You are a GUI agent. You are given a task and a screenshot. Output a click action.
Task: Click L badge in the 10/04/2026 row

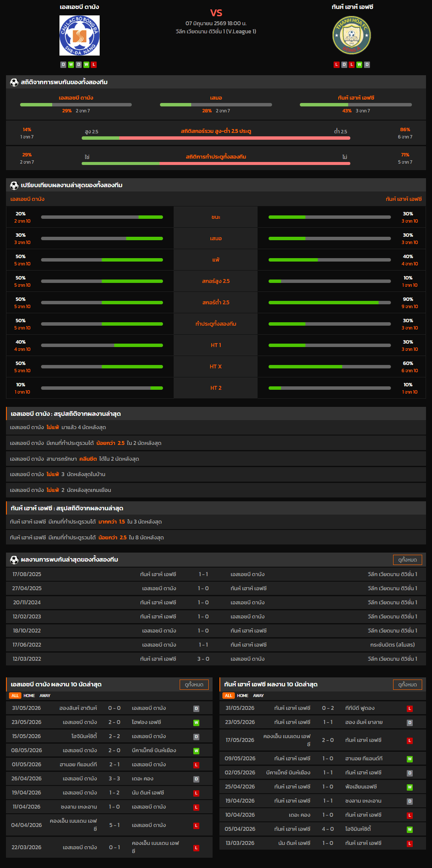tap(410, 815)
